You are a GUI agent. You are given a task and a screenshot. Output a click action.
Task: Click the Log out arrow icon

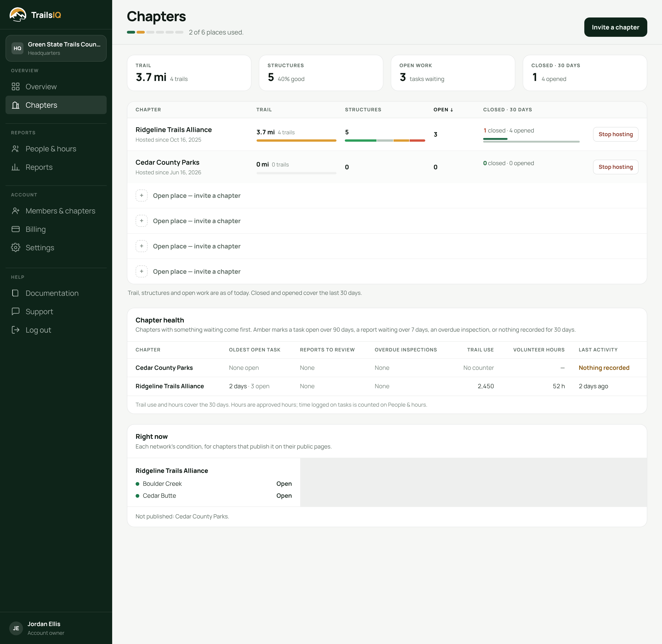coord(16,330)
